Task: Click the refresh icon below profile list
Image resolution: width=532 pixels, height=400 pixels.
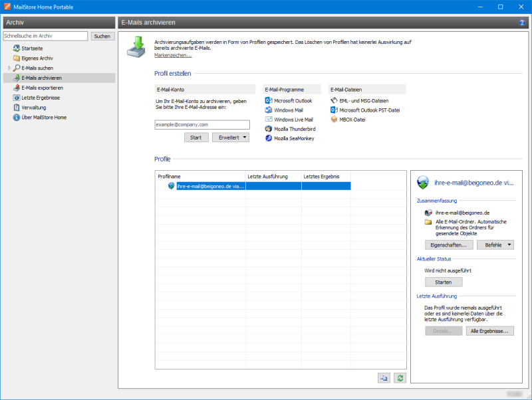Action: [400, 377]
